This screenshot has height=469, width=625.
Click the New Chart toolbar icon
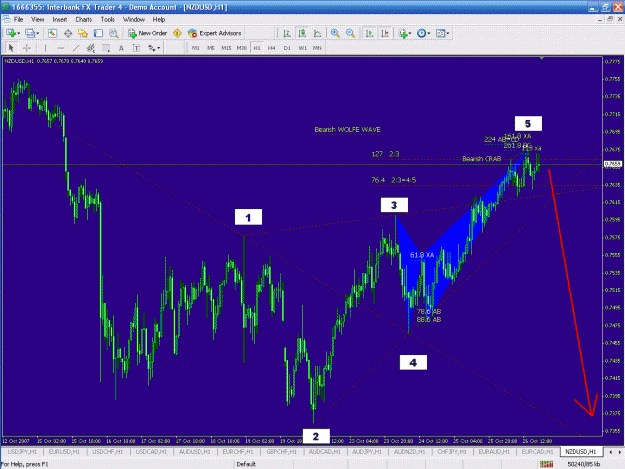pyautogui.click(x=10, y=33)
